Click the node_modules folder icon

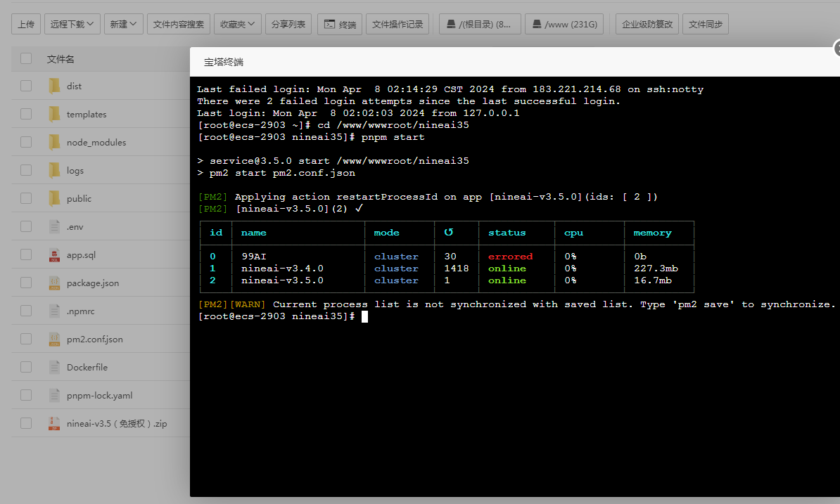pos(54,142)
